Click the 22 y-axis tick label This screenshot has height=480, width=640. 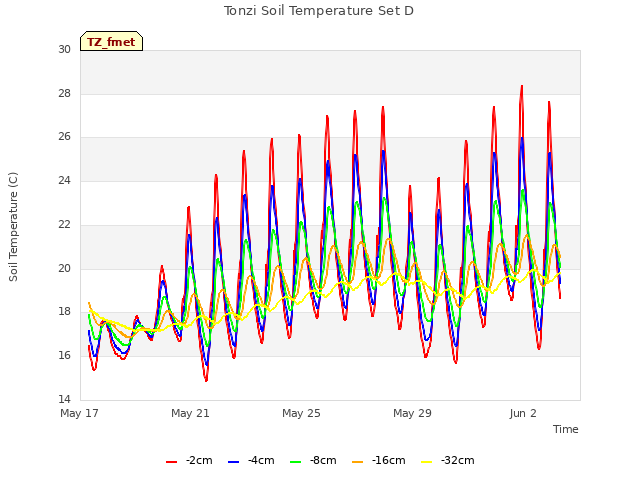point(64,224)
